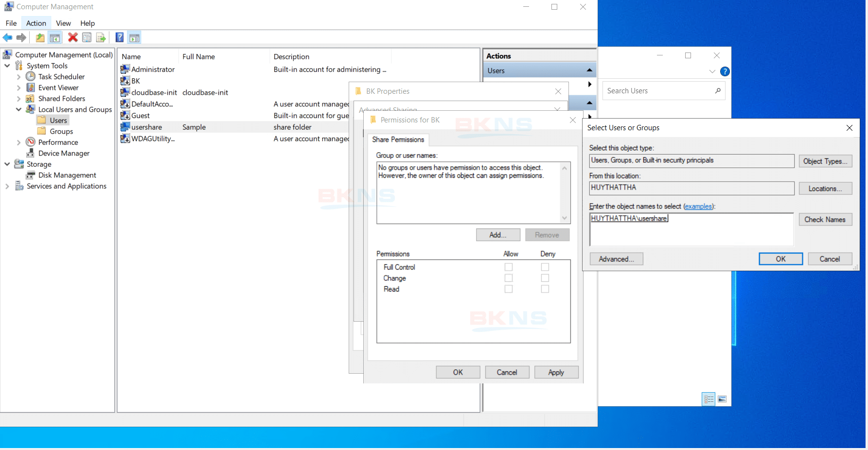Click the round blue help icon

click(725, 71)
